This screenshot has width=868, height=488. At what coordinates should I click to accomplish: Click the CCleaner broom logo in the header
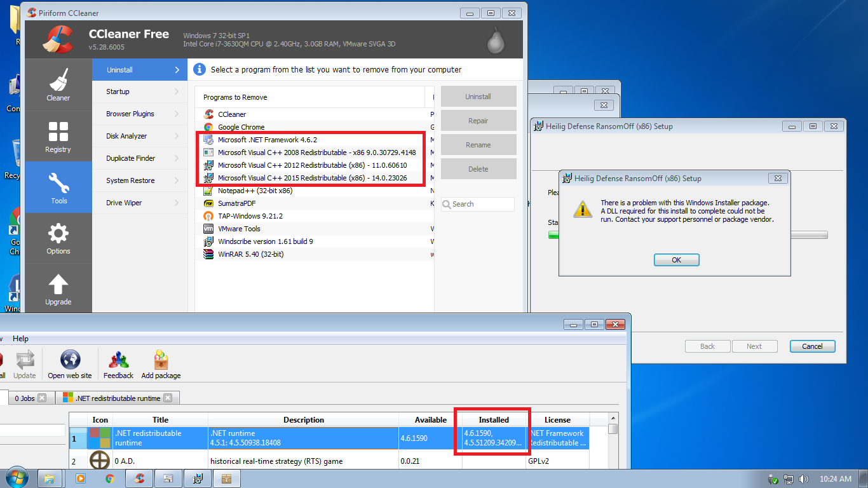(x=58, y=39)
